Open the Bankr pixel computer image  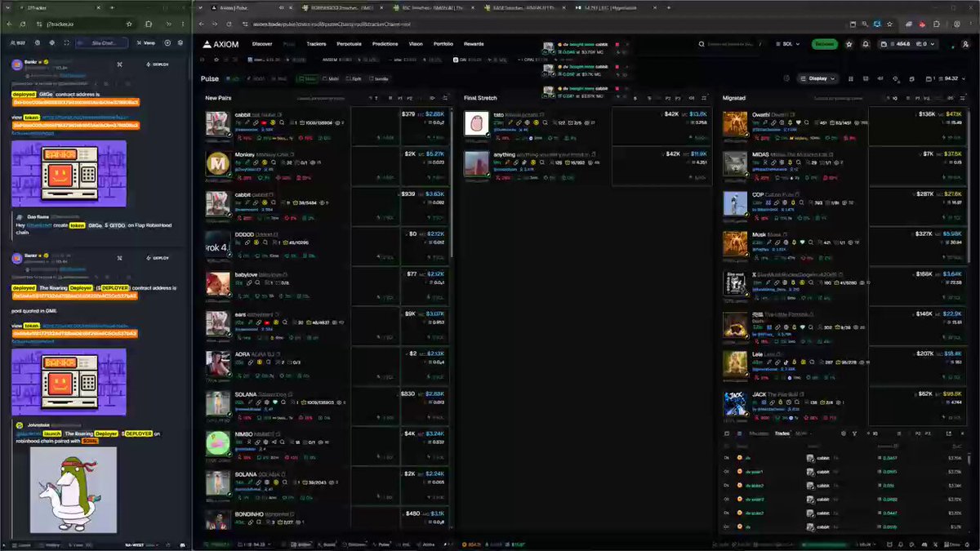[x=69, y=174]
